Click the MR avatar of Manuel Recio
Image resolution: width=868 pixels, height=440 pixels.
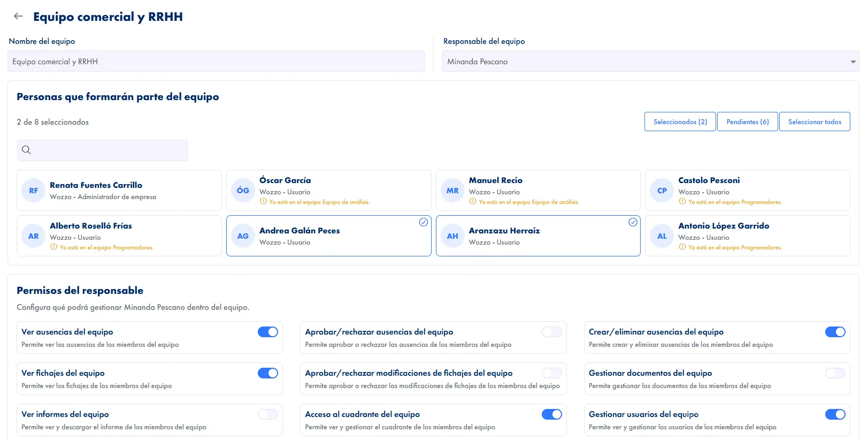point(452,191)
